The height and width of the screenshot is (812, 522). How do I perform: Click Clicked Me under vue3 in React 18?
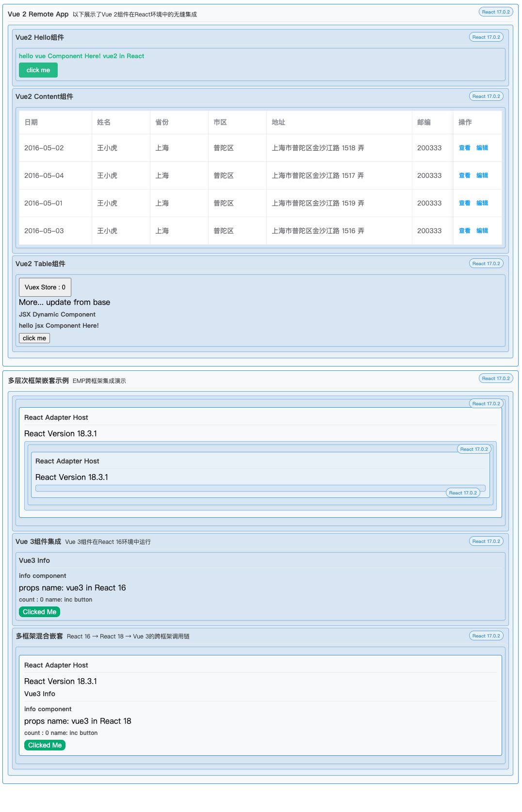(x=45, y=746)
